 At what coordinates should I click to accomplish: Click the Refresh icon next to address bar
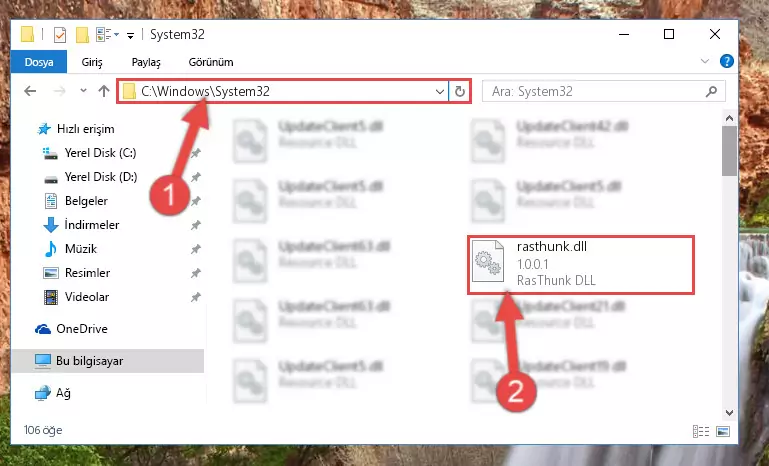coord(460,91)
